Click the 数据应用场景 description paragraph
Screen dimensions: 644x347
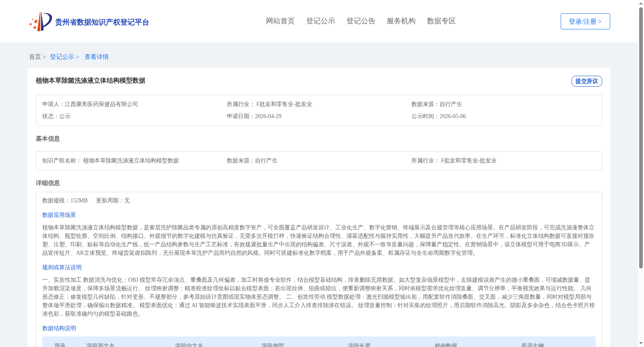[318, 240]
